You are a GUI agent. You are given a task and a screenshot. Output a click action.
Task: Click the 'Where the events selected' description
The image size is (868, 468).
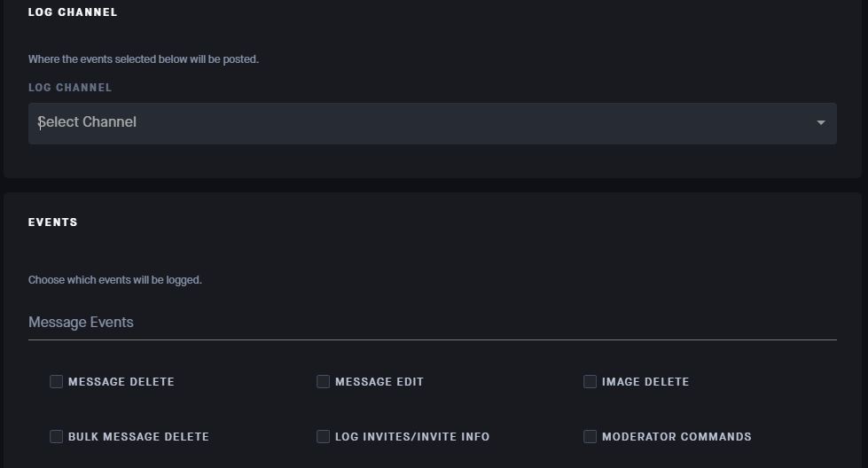[144, 59]
